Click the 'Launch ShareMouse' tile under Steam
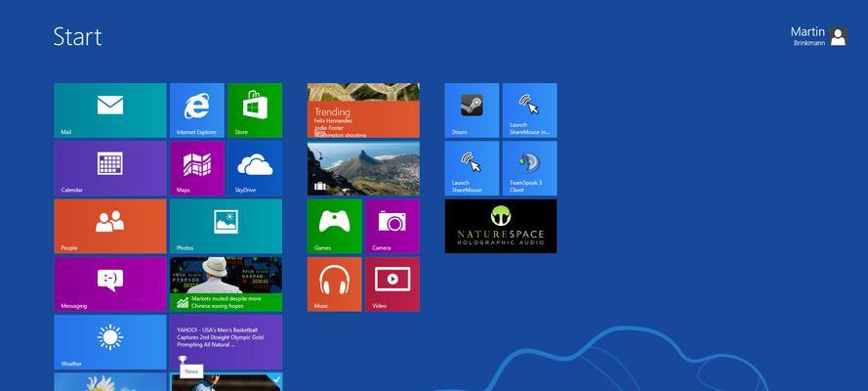 pyautogui.click(x=472, y=168)
